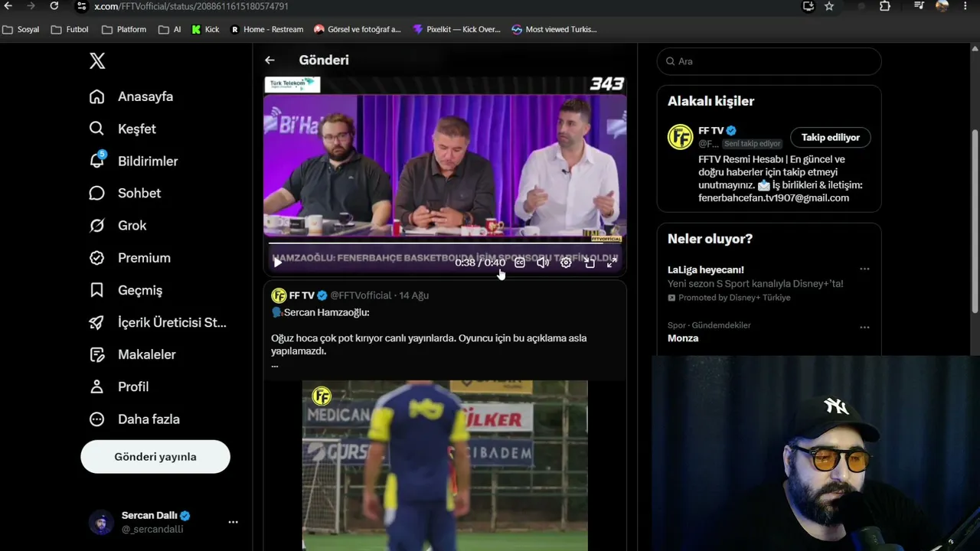Open more options for Monza trend
980x551 pixels.
[x=864, y=328]
